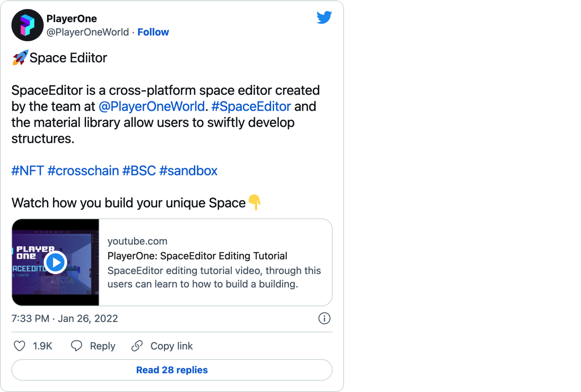Follow the PlayerOne account

click(153, 32)
